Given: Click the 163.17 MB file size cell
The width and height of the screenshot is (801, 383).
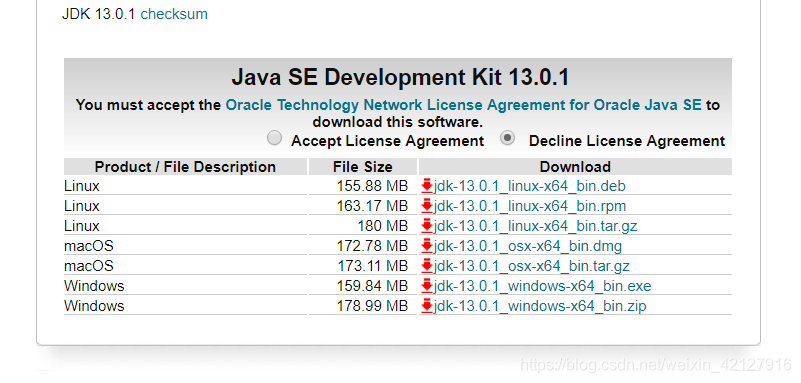Looking at the screenshot, I should 363,206.
